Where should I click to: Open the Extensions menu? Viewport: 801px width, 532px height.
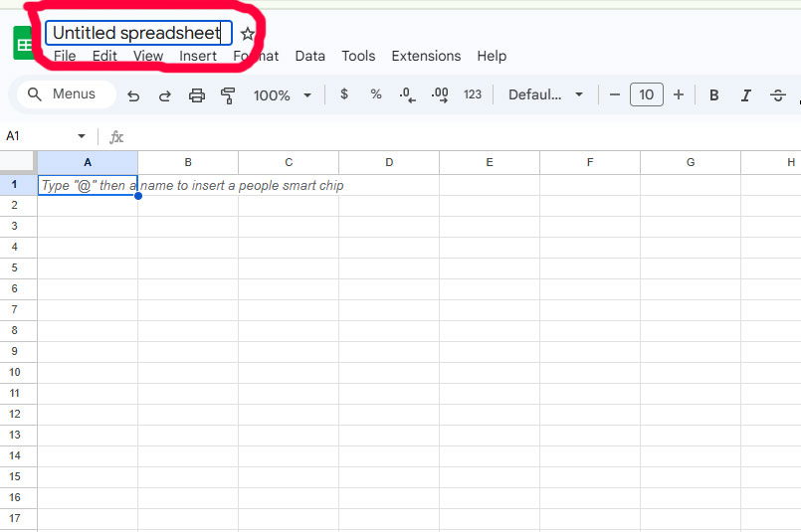point(426,56)
